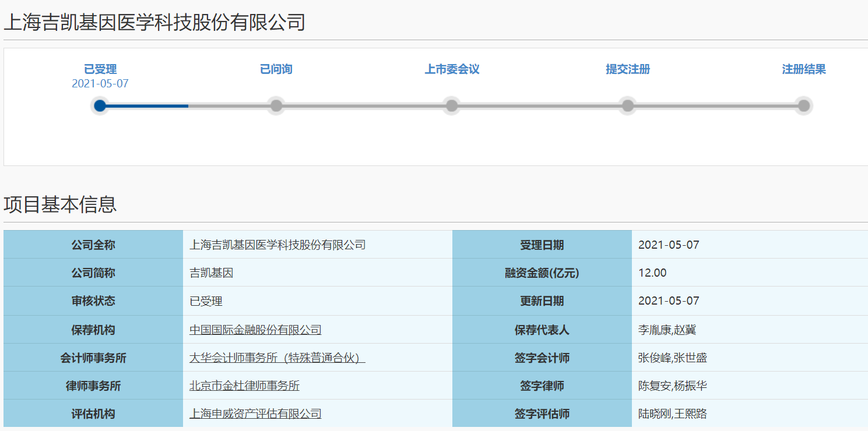Screen dimensions: 868x431
Task: Open the 中国国际金融股份有限公司 sponsor link
Action: (x=255, y=330)
